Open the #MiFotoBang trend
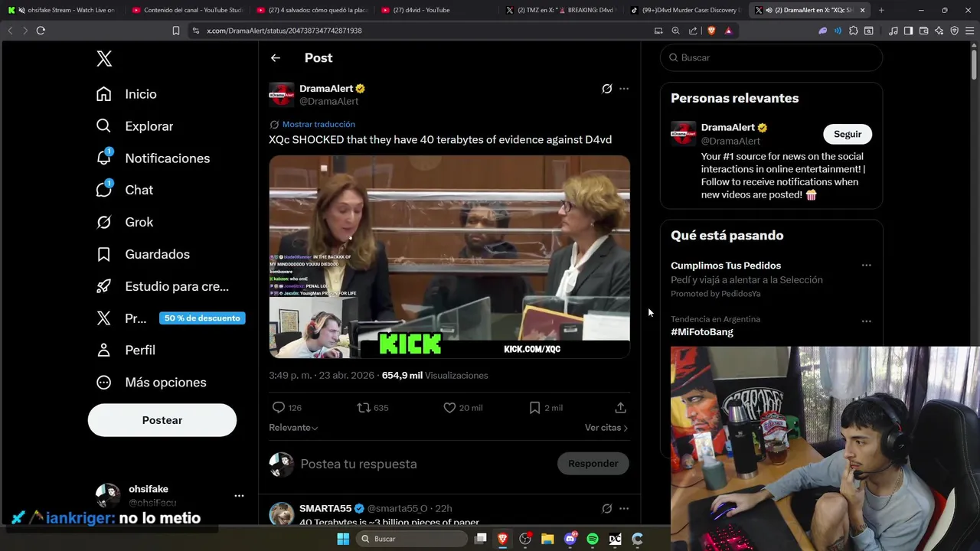Screen dimensions: 980x551 [702, 332]
